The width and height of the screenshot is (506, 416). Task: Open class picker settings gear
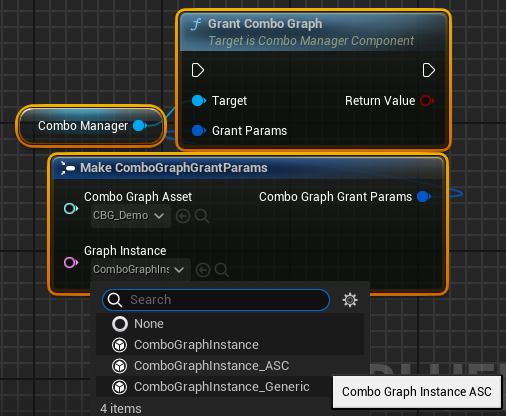coord(350,300)
